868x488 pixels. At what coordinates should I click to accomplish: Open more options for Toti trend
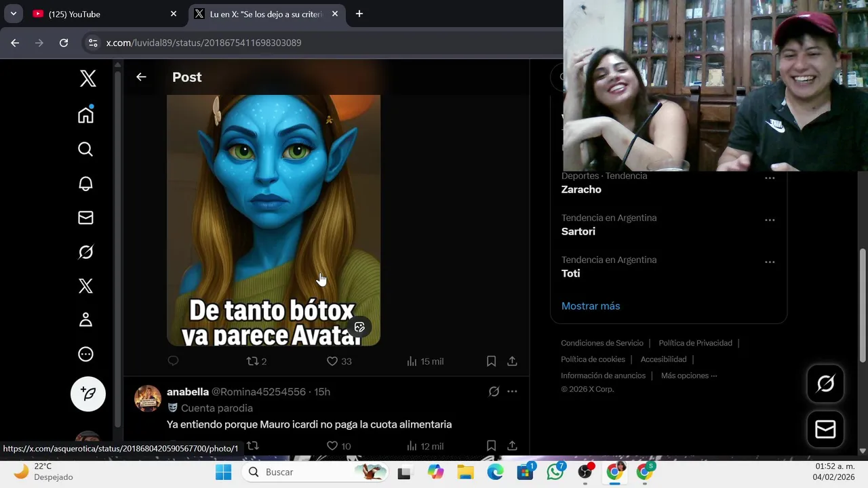click(x=770, y=262)
